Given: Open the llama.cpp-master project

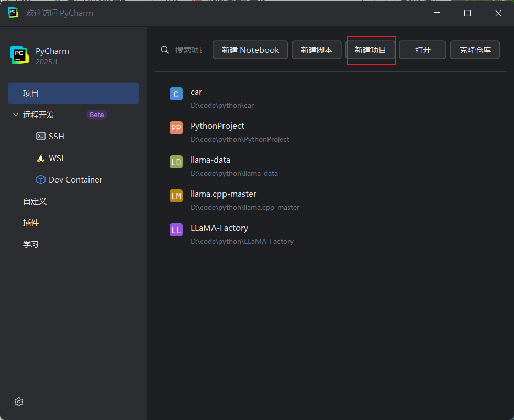Looking at the screenshot, I should click(224, 194).
